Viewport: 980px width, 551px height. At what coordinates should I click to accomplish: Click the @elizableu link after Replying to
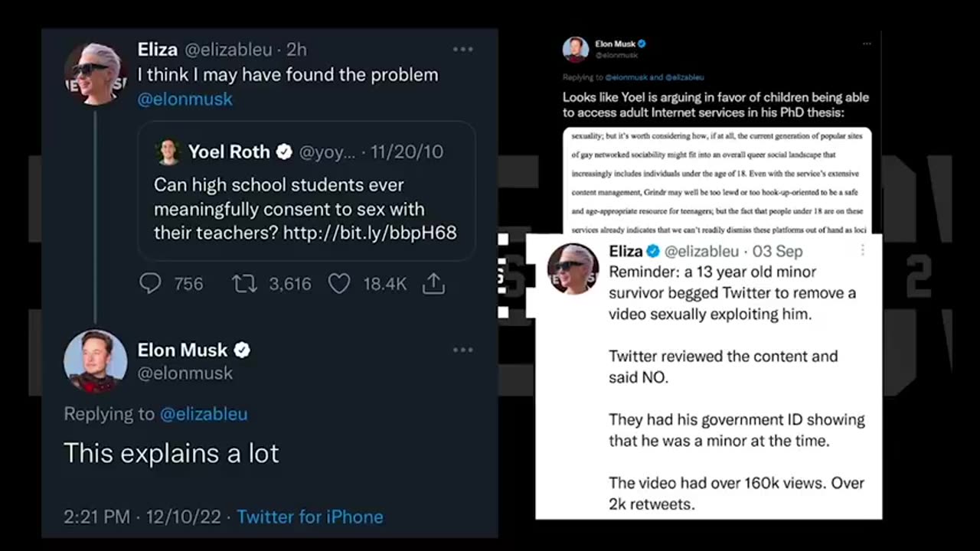coord(203,414)
